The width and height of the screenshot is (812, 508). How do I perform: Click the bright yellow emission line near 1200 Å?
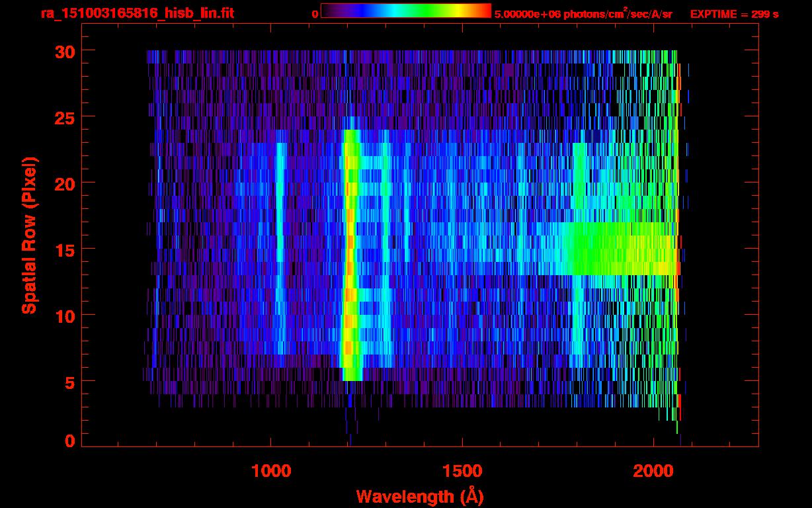point(350,251)
